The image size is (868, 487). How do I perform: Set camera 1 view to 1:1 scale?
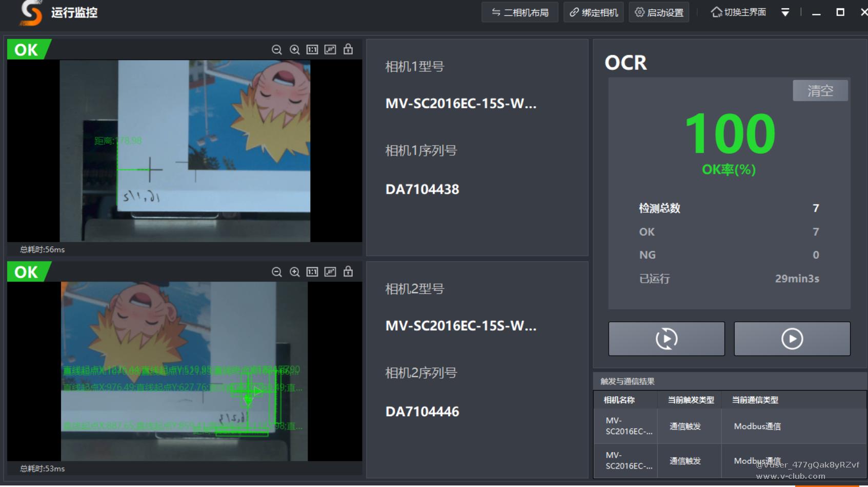[x=312, y=50]
